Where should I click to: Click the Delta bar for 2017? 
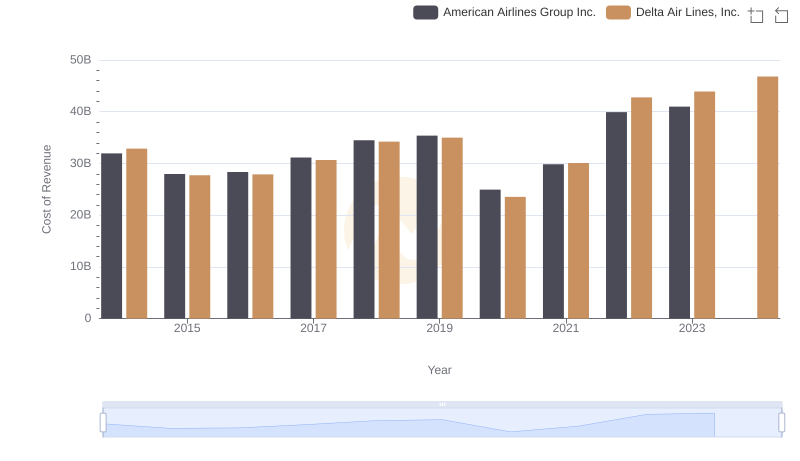tap(326, 239)
